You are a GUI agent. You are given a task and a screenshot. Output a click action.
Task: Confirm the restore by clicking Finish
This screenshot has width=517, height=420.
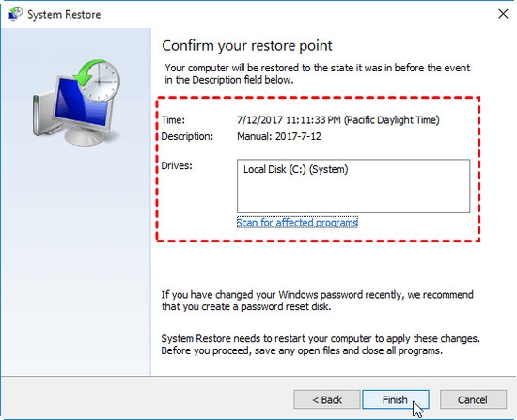click(396, 399)
